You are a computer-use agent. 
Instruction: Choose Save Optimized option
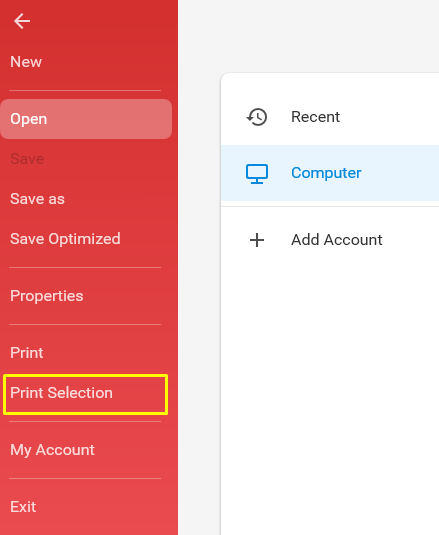[x=65, y=239]
